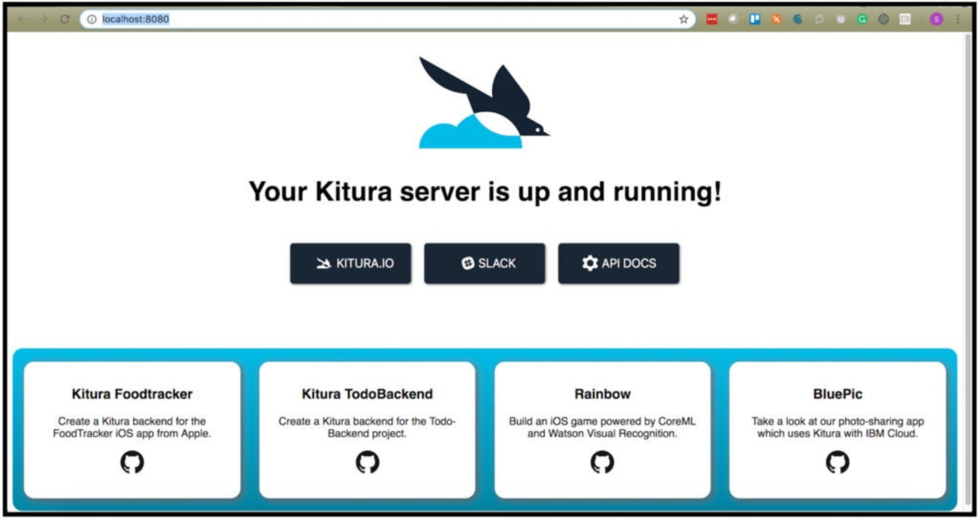
Task: View site information icon beside URL
Action: (92, 19)
